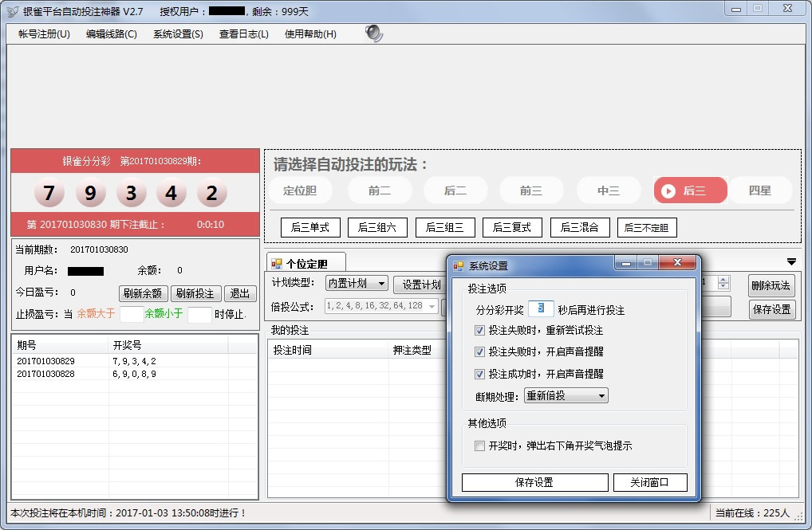Close the 系统设置 dialog with X button

pos(678,263)
